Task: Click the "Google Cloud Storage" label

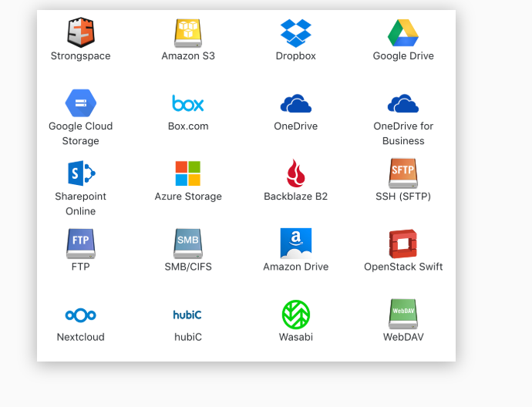Action: coord(81,133)
